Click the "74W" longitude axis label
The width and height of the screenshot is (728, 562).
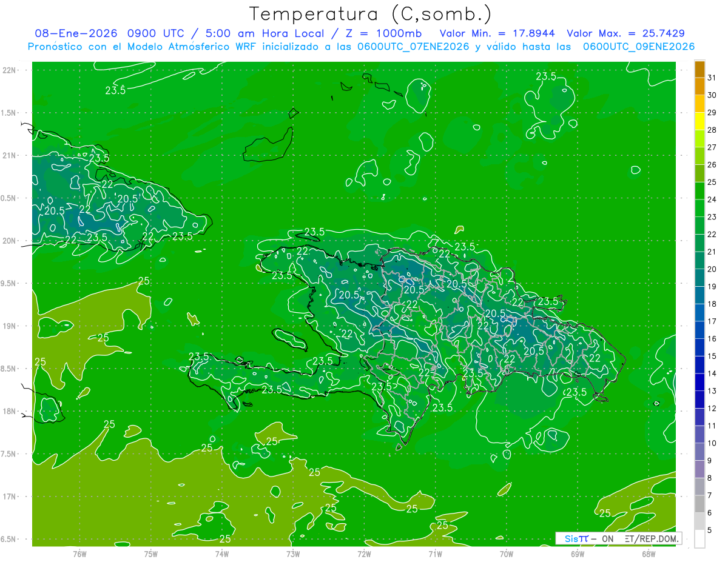pyautogui.click(x=222, y=554)
